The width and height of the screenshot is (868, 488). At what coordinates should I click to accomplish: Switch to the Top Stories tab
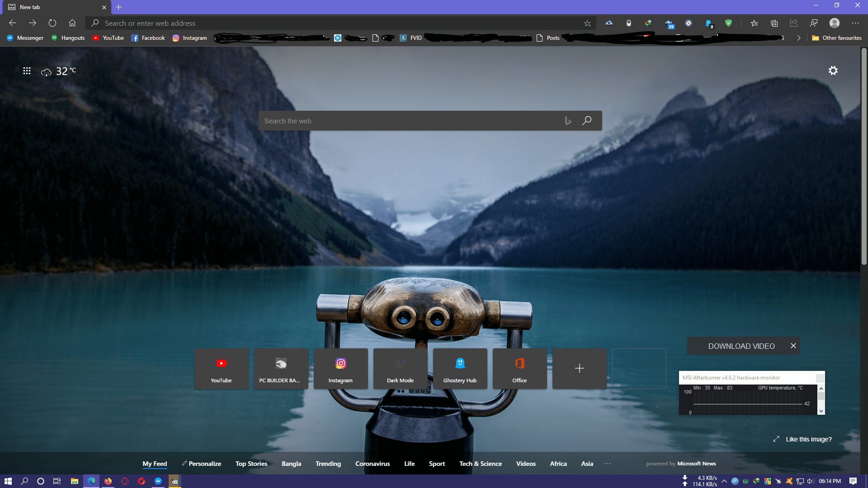coord(251,464)
